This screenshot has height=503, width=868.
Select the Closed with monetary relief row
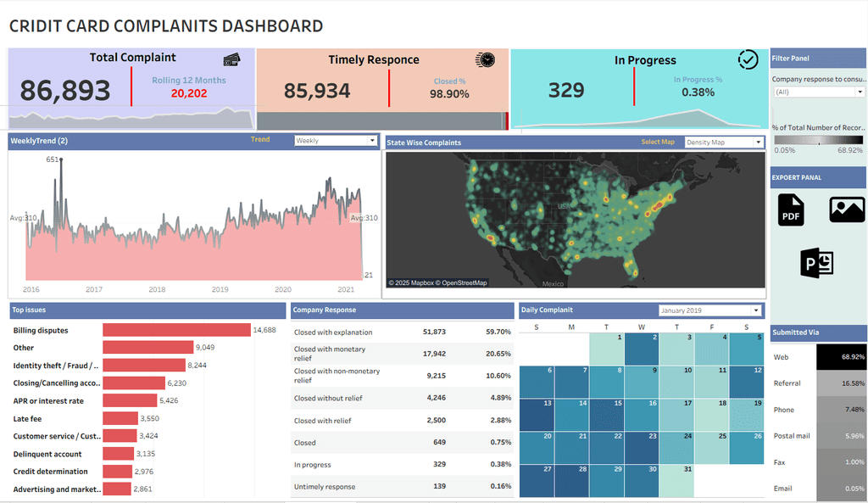click(x=403, y=354)
